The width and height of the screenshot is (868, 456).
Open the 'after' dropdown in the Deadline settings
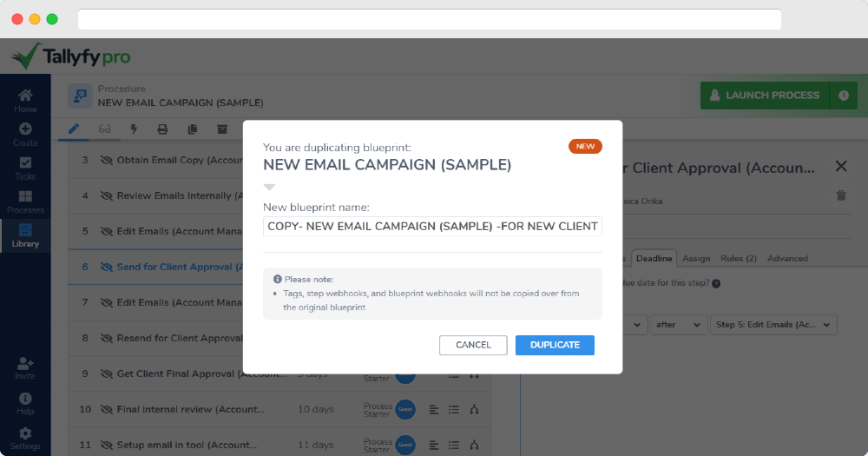(678, 325)
